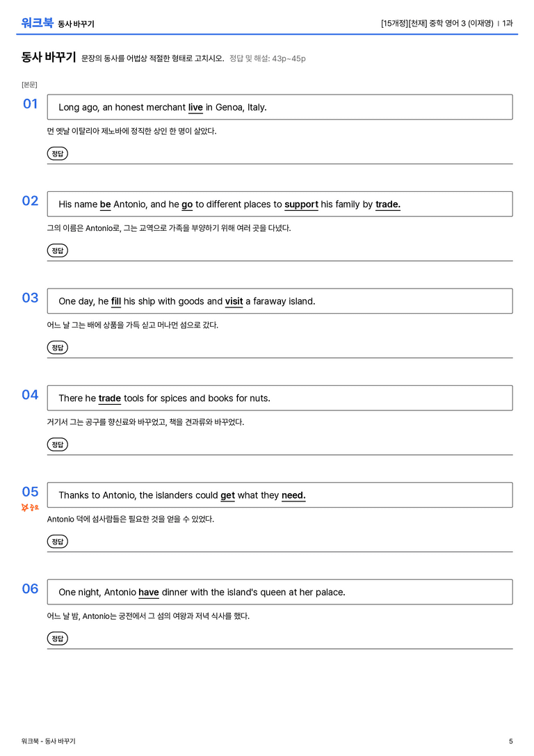534x756 pixels.
Task: Click the underlined verb 'trade' in sentence 04
Action: pos(109,399)
